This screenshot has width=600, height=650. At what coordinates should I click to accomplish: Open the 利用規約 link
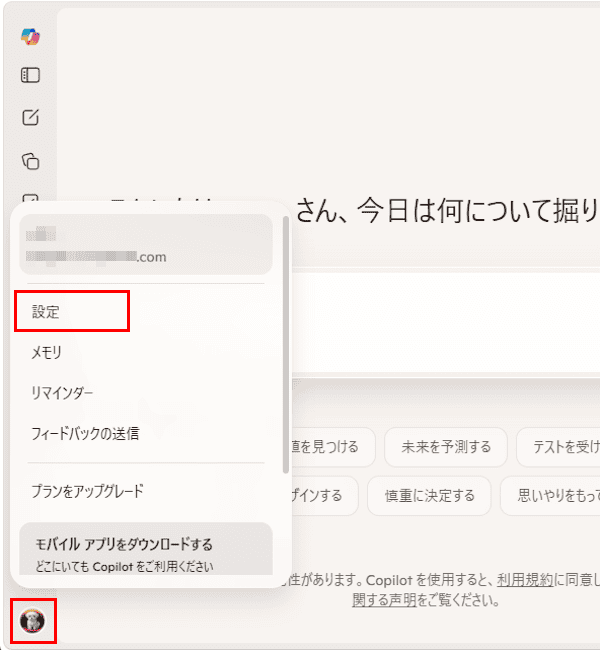[x=525, y=580]
